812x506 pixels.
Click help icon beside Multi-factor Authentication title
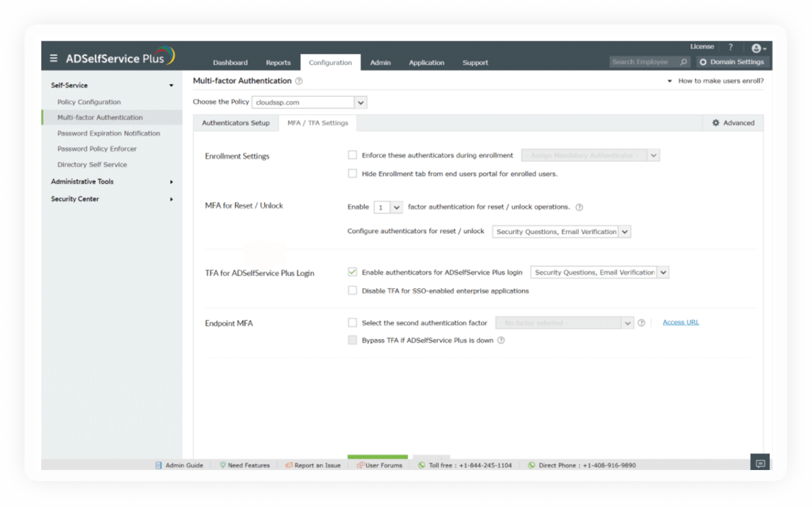(x=299, y=81)
